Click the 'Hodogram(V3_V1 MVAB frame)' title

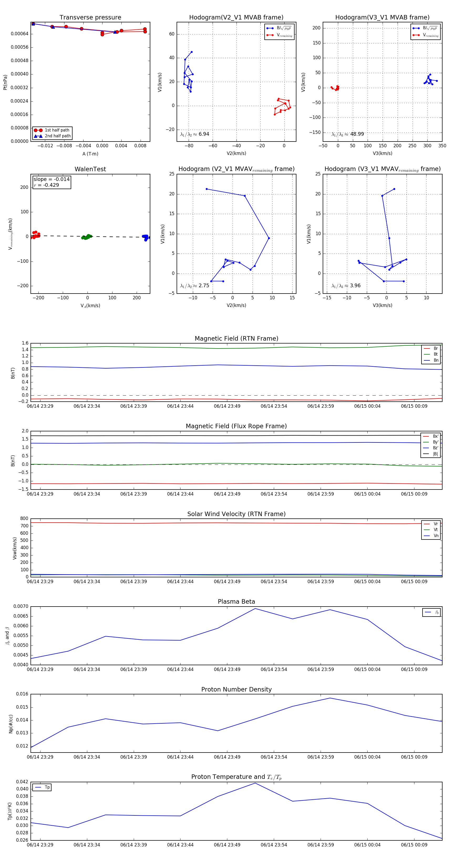[x=382, y=18]
